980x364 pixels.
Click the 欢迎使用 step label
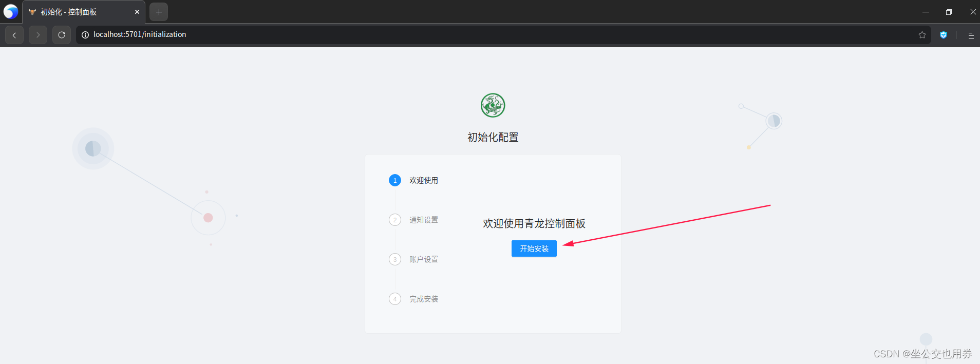[x=424, y=180]
